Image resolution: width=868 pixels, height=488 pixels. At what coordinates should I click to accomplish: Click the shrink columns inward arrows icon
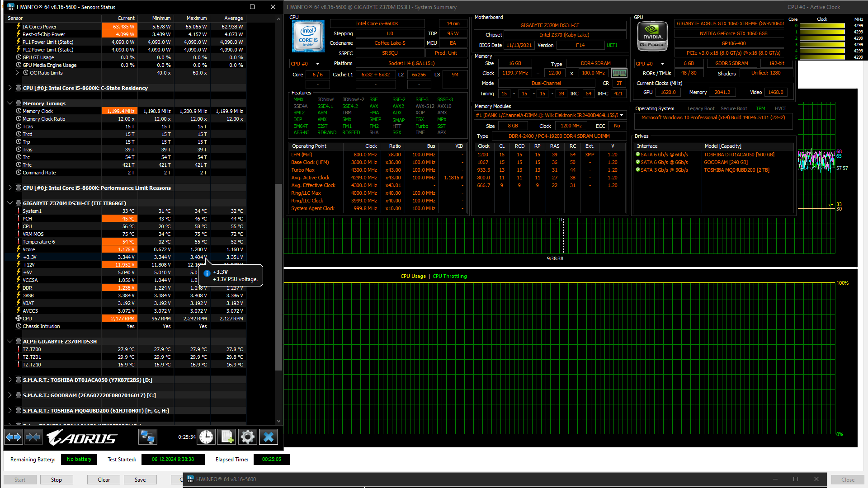[x=33, y=437]
